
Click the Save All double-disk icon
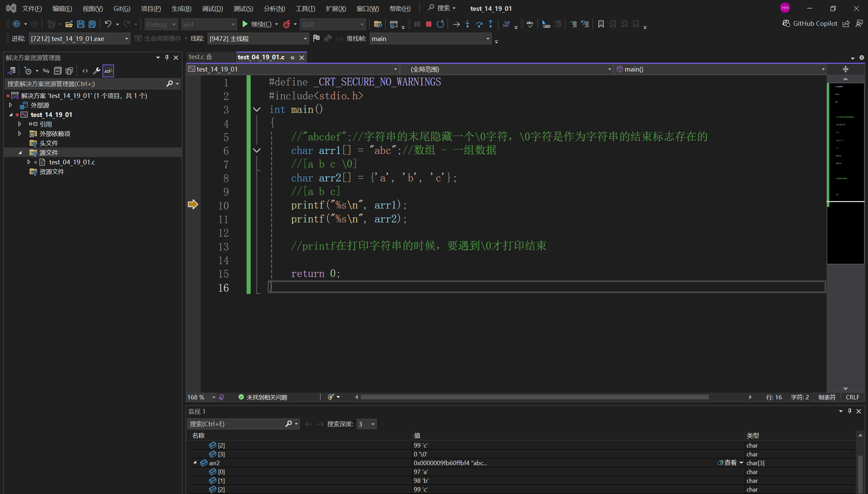pyautogui.click(x=92, y=24)
